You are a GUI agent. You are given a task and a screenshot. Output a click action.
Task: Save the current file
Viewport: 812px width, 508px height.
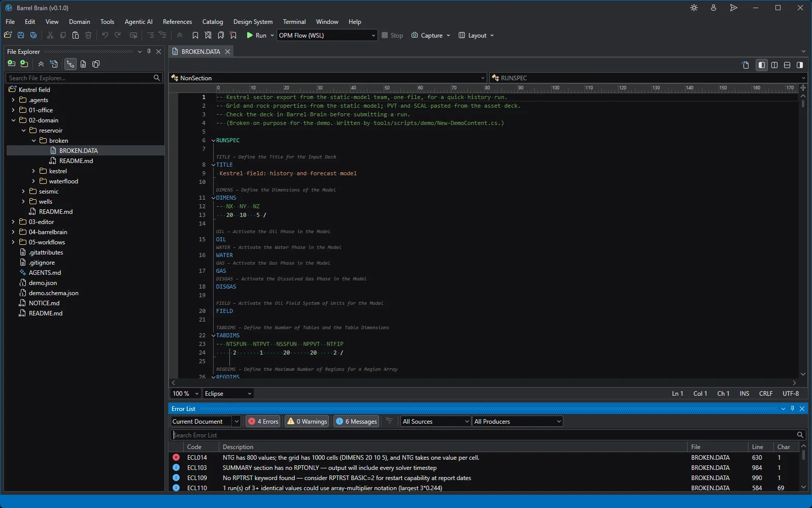coord(21,35)
